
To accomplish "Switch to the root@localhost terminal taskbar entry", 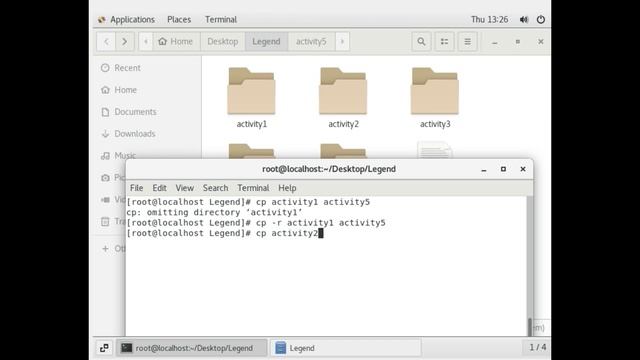I will tap(191, 348).
